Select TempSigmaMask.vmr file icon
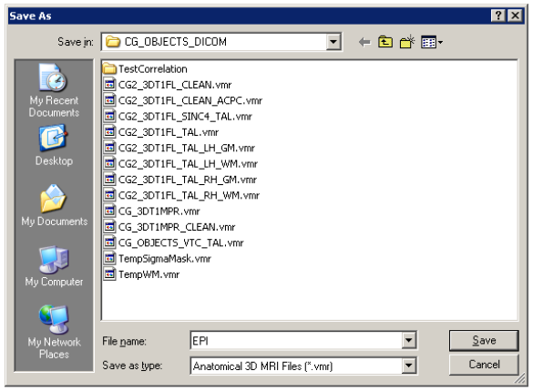The image size is (533, 392). pos(109,258)
